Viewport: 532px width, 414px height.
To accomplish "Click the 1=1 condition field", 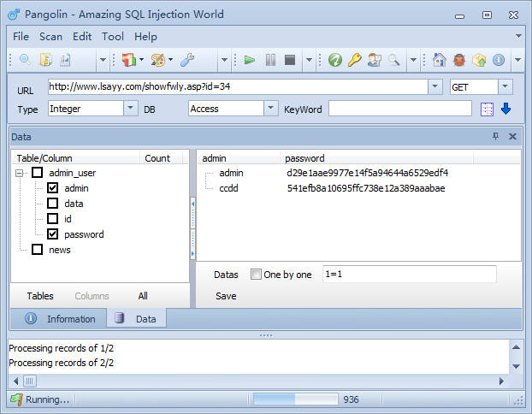I will click(410, 274).
